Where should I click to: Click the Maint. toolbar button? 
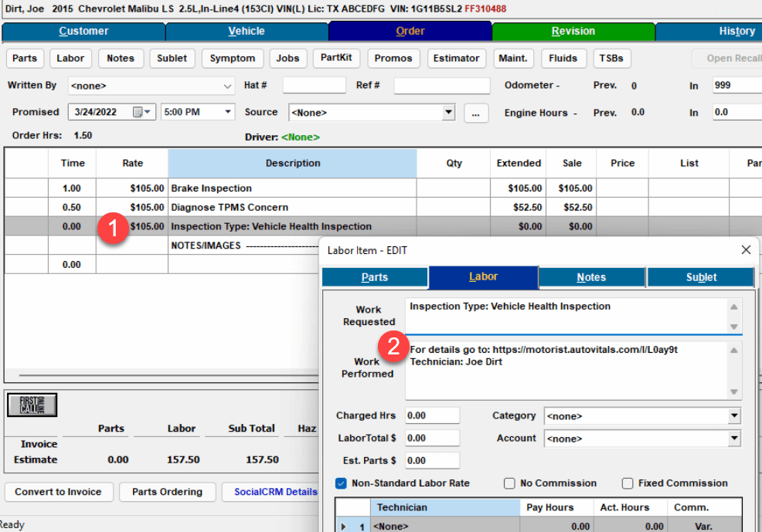tap(515, 58)
